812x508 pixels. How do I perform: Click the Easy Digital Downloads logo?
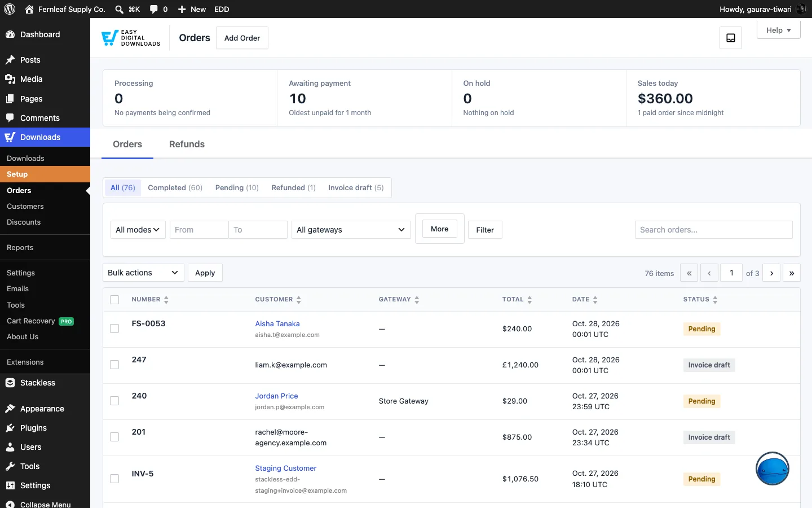point(131,38)
